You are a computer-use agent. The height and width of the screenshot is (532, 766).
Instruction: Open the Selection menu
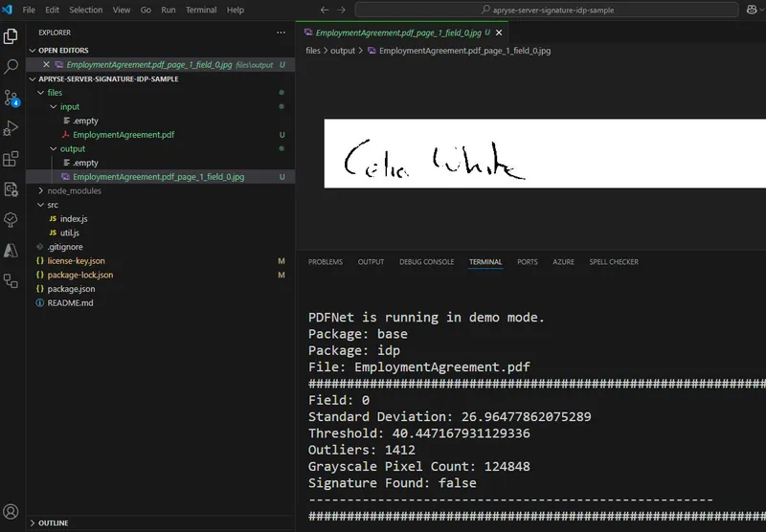pyautogui.click(x=85, y=10)
